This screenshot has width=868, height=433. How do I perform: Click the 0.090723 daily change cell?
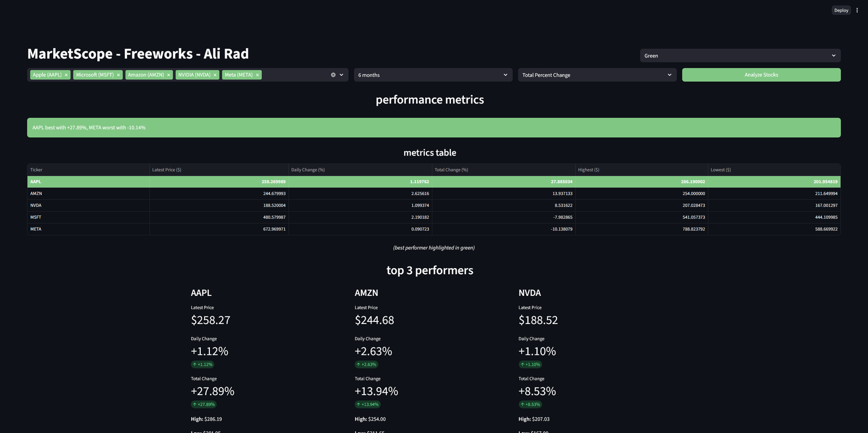[x=360, y=229]
